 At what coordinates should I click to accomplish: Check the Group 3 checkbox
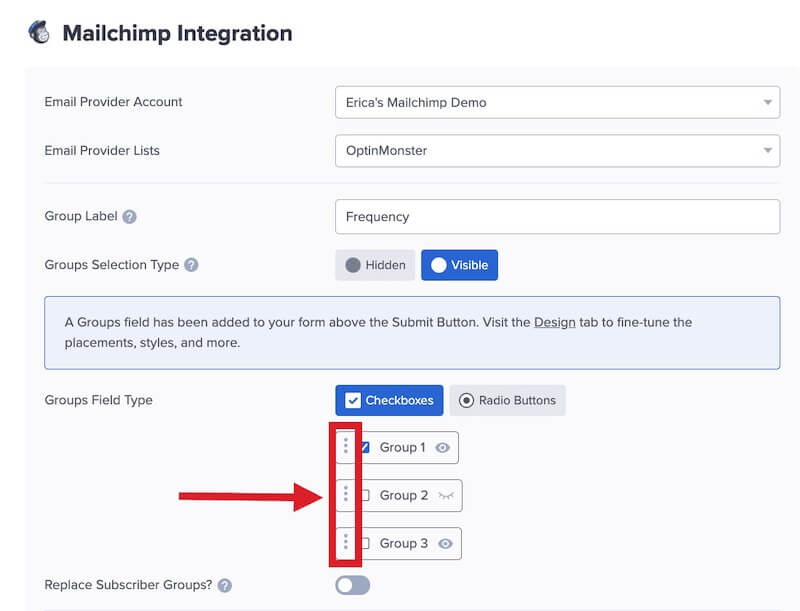(365, 544)
